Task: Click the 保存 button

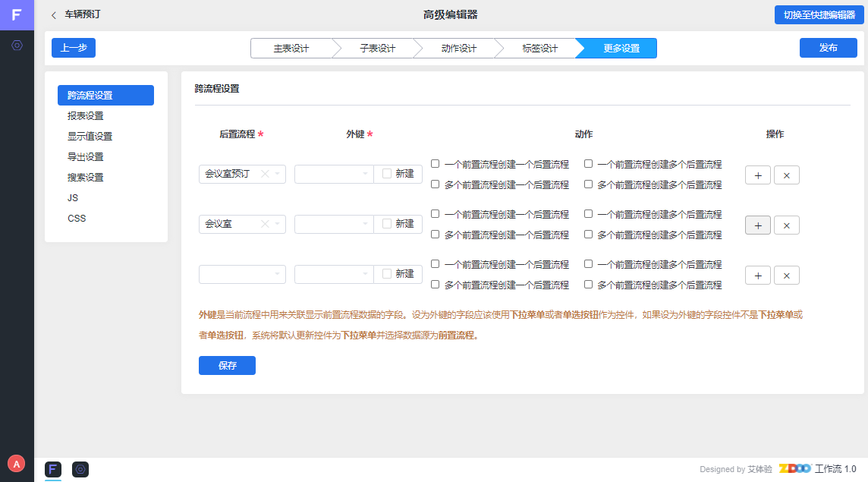Action: (227, 365)
